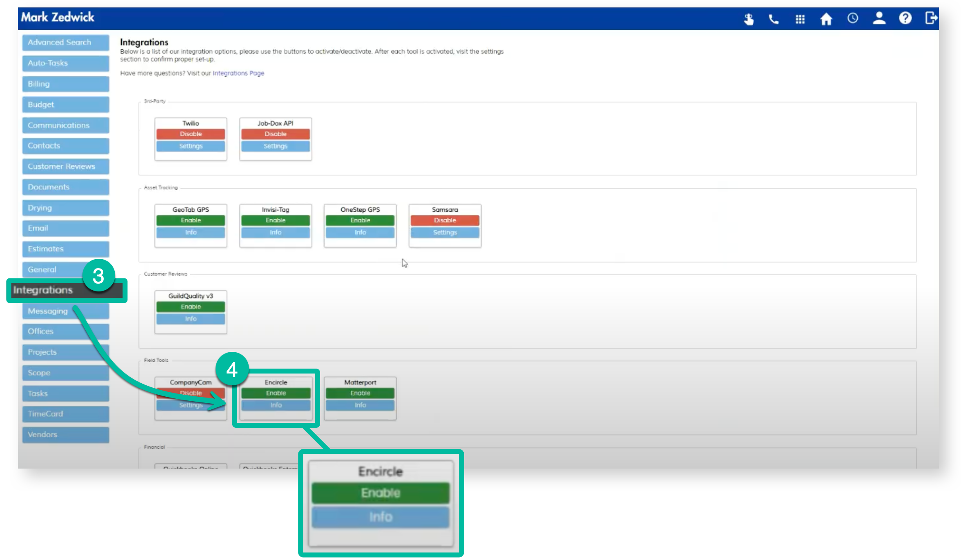Viewport: 961px width, 560px height.
Task: Select Integrations in the sidebar
Action: (43, 290)
